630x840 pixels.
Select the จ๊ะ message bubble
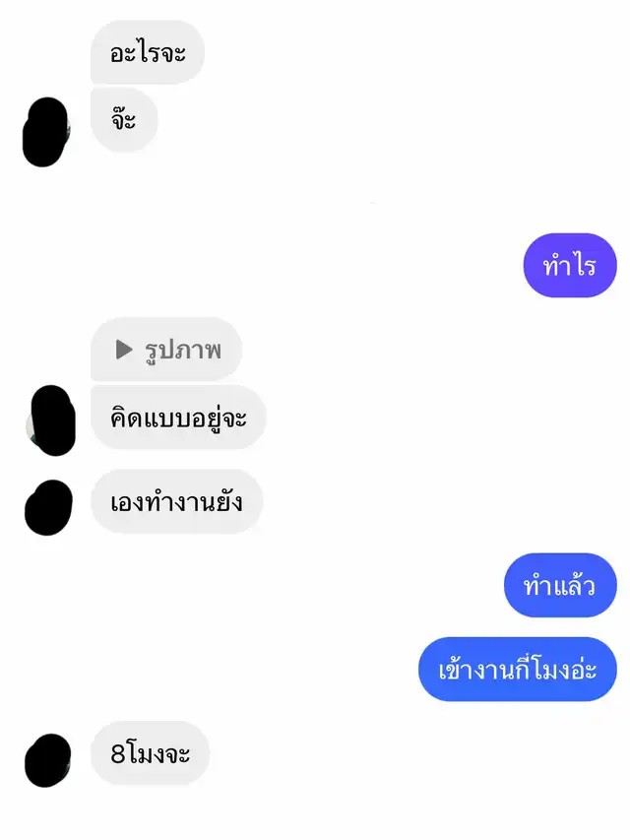click(x=124, y=120)
